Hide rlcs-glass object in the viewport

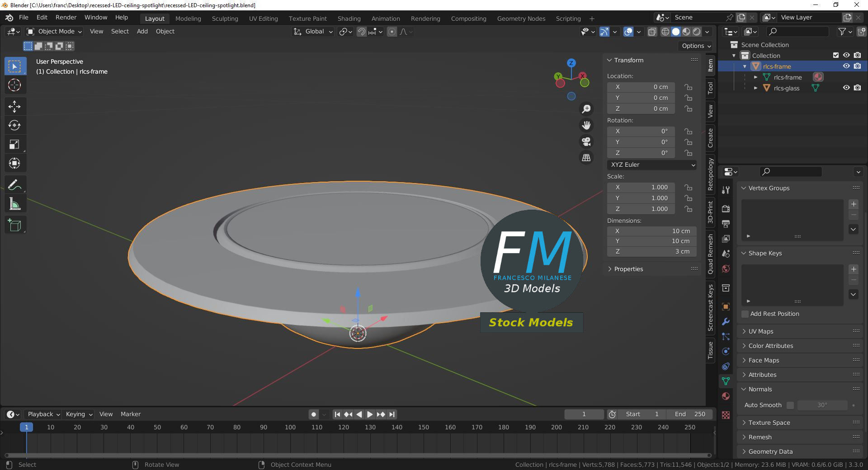(x=846, y=88)
